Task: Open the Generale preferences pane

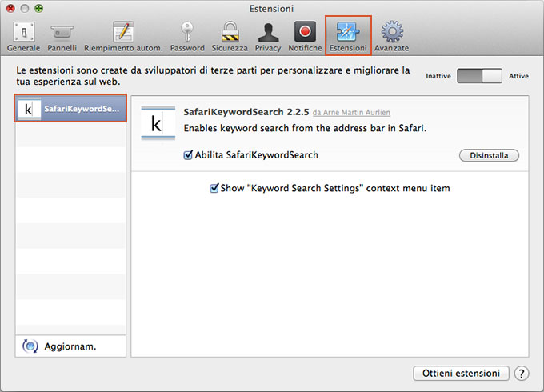Action: (x=23, y=37)
